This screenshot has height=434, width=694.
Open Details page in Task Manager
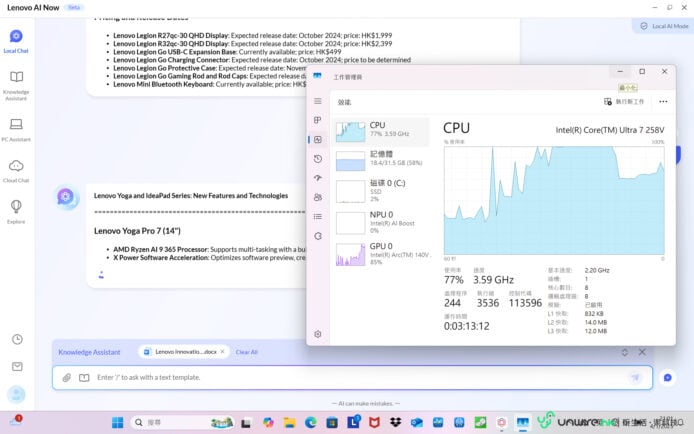318,216
